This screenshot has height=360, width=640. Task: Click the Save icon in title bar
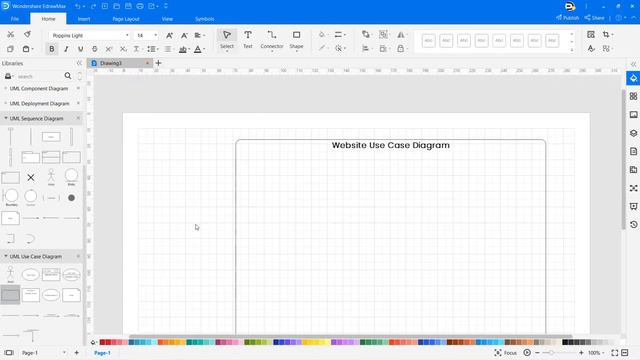128,7
